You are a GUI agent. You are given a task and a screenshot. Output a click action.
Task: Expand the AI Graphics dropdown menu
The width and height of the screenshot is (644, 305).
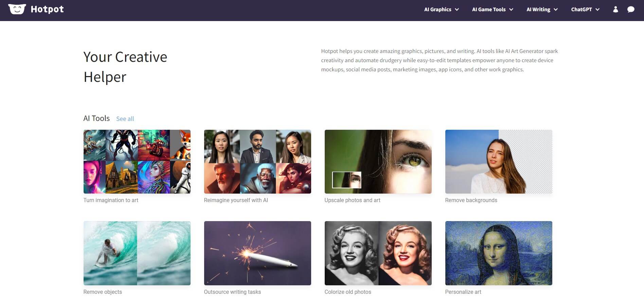coord(441,10)
